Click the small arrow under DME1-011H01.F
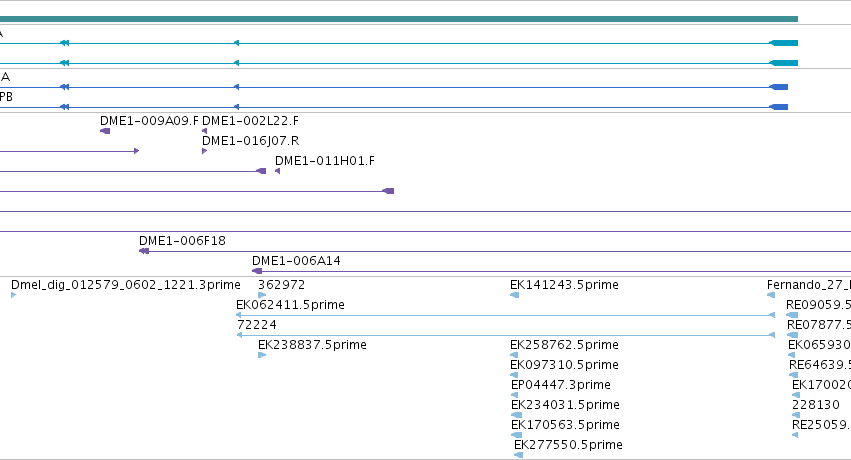Viewport: 851px width, 460px height. [x=277, y=171]
